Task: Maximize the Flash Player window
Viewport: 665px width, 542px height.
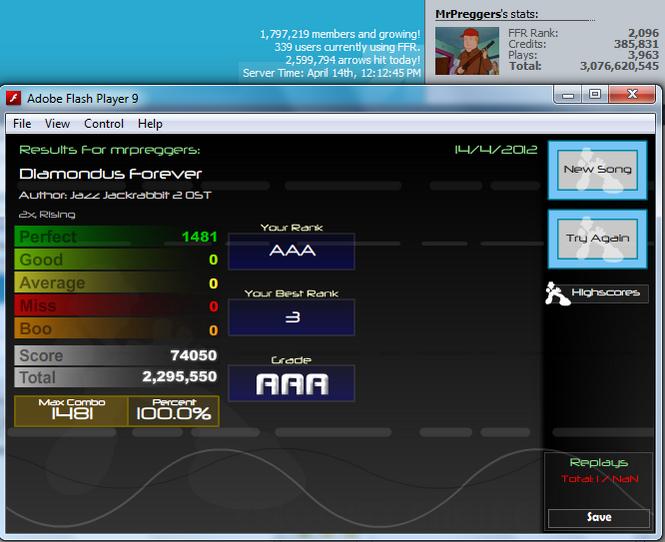Action: (595, 95)
